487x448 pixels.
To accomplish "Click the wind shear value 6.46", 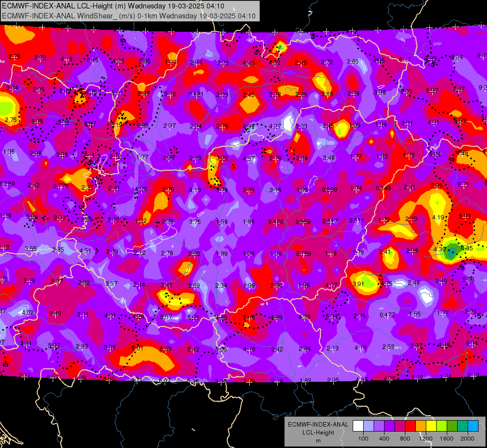I will pyautogui.click(x=92, y=60).
